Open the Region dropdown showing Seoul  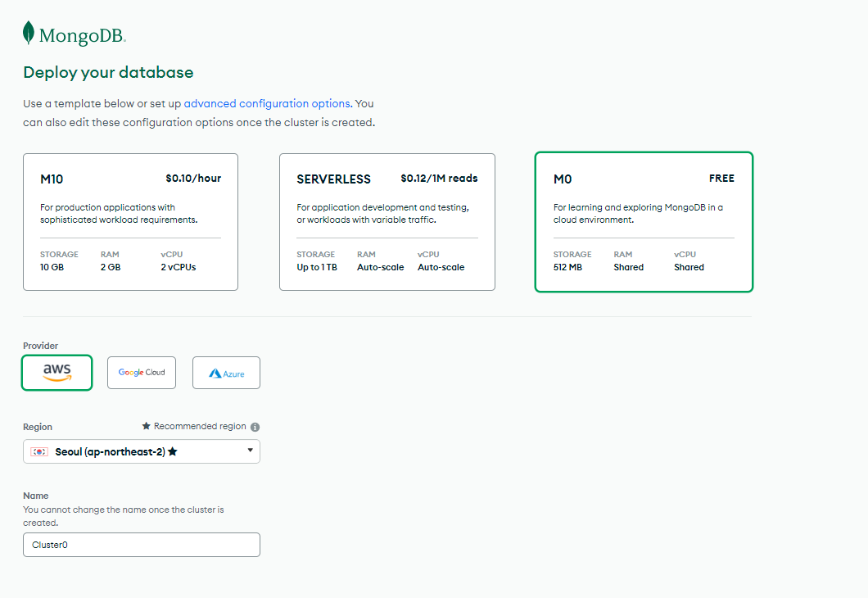142,451
